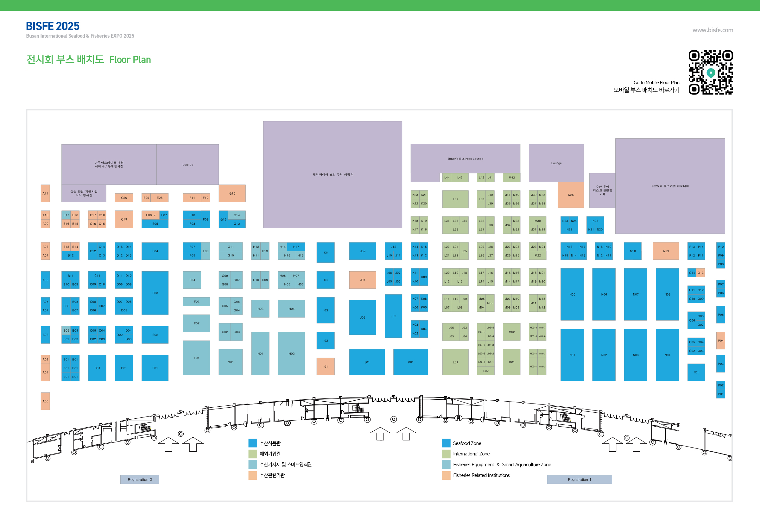Click the BISFE 2025 title logo
This screenshot has height=532, width=760.
pos(53,26)
